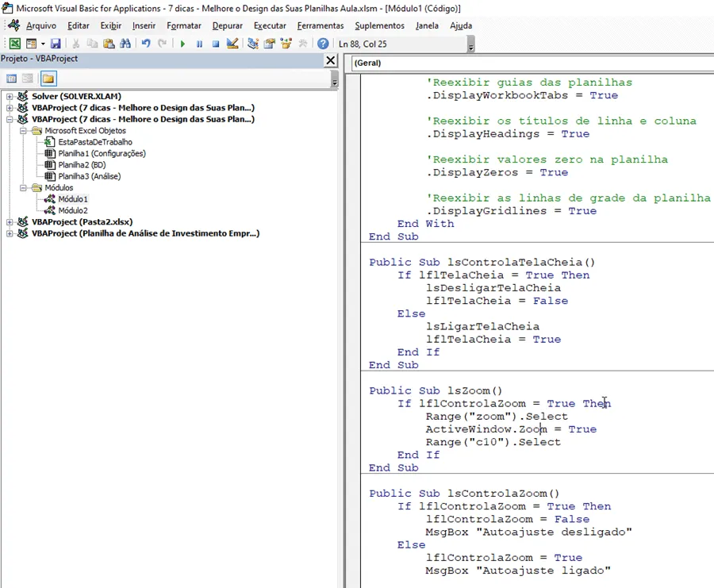Click the Copy icon in toolbar
The image size is (714, 588).
(93, 44)
